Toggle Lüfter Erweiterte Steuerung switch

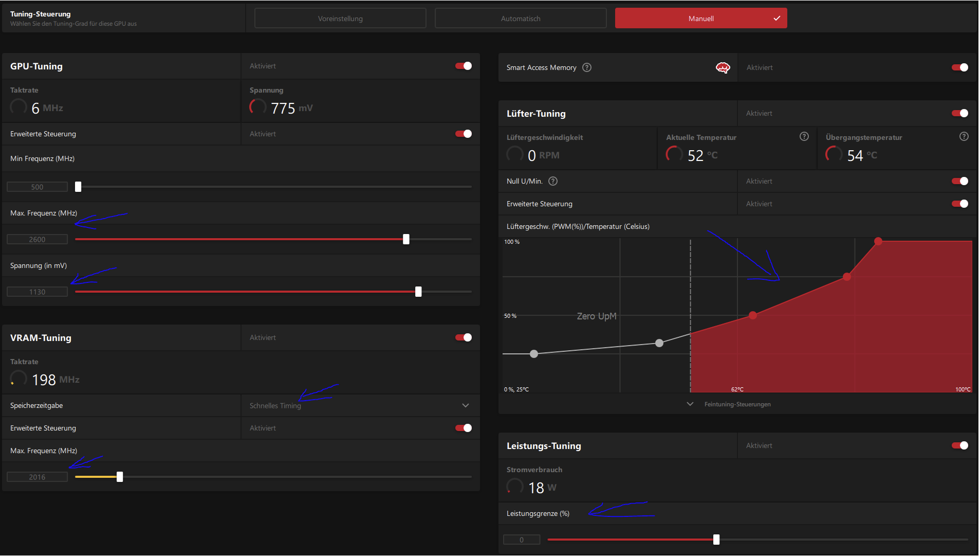(960, 204)
